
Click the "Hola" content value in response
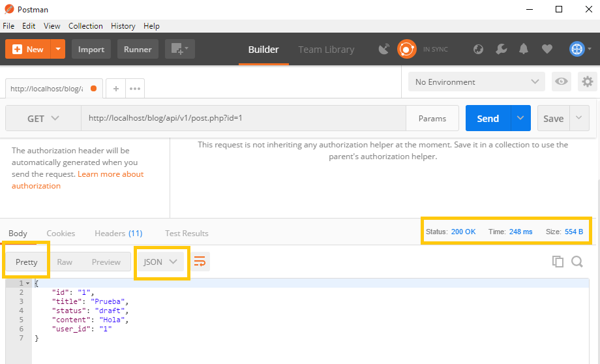pos(112,320)
